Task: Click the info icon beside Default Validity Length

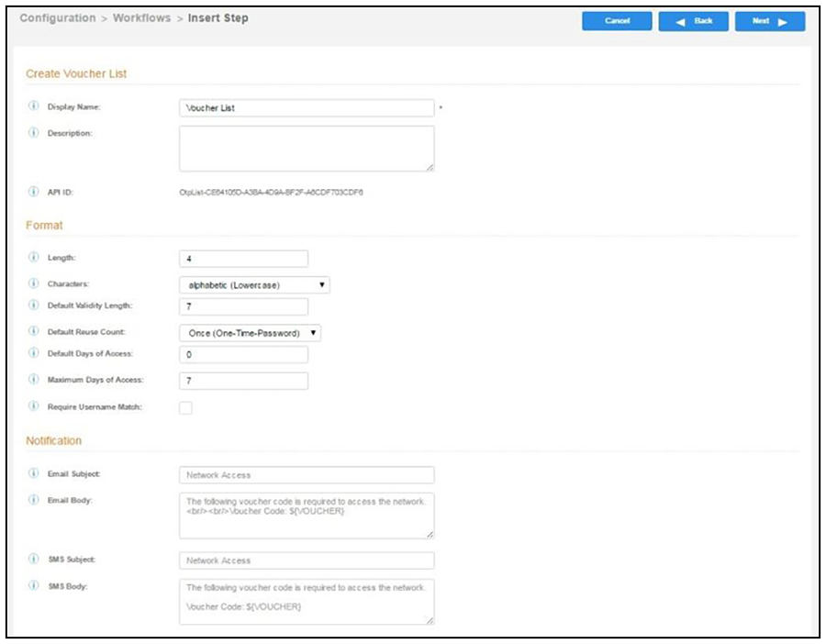Action: 33,305
